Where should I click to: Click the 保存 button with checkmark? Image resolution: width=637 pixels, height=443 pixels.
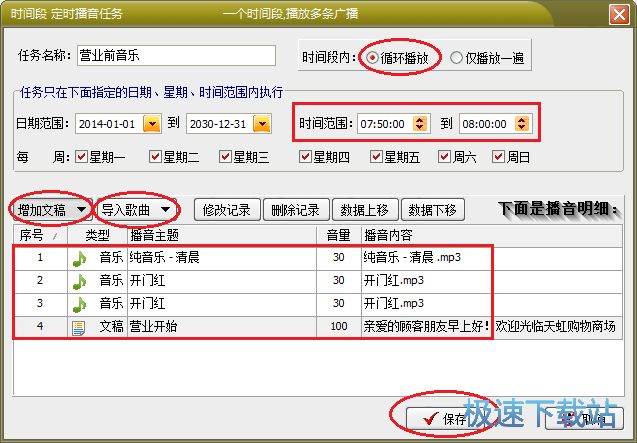pyautogui.click(x=443, y=418)
